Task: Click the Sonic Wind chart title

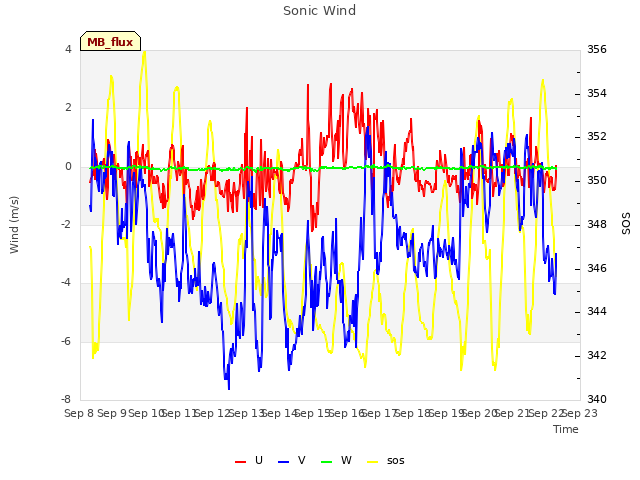Action: 319,11
